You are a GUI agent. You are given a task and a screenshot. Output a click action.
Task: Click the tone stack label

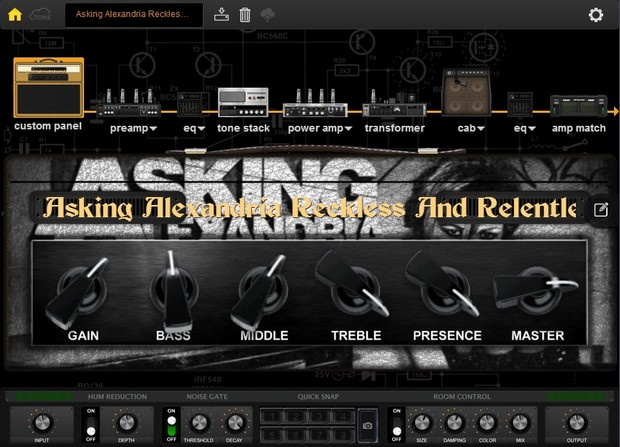coord(243,128)
